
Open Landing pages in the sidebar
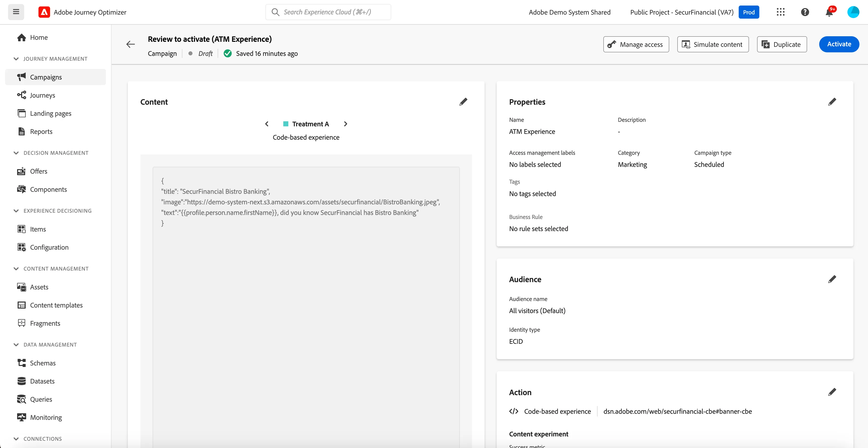[56, 114]
